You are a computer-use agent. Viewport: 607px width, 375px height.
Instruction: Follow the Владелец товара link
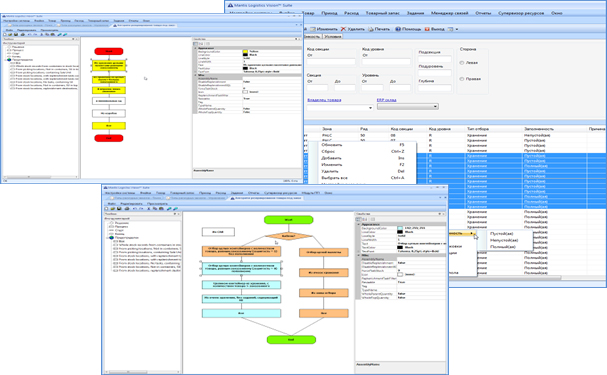(324, 100)
